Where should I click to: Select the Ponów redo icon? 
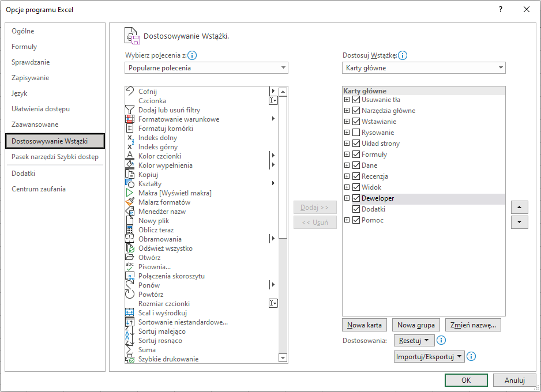[129, 285]
